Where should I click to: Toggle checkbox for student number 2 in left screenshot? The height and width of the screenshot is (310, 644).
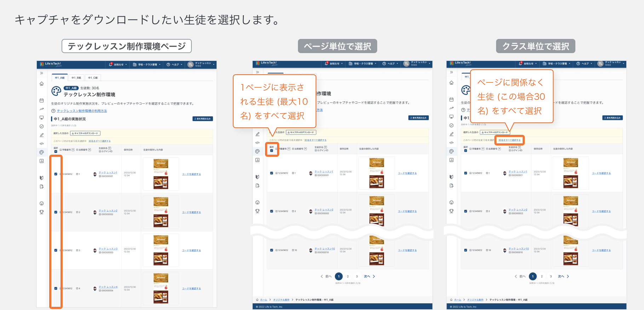pos(56,212)
